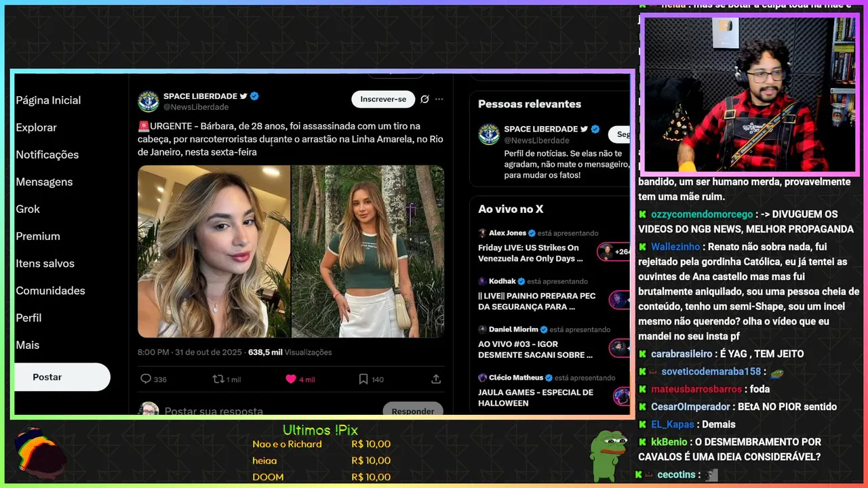Click the Alex Jones small avatar icon
The width and height of the screenshot is (868, 488).
pyautogui.click(x=482, y=232)
